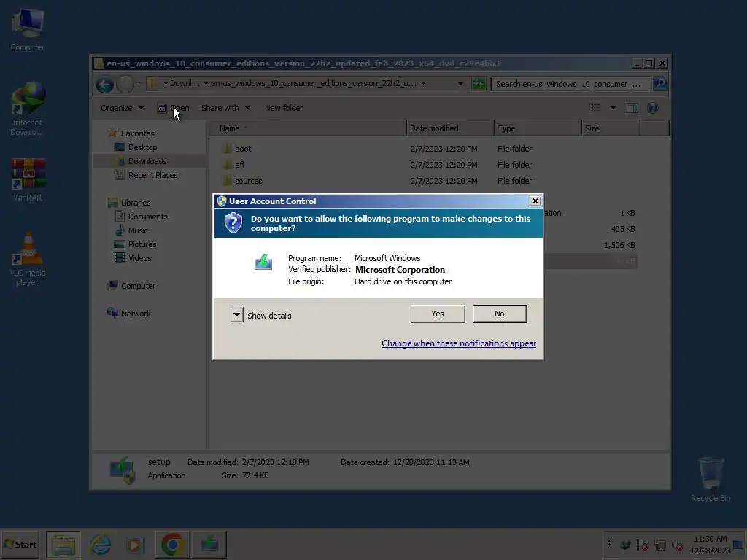747x560 pixels.
Task: Click the Action Center flag tray icon
Action: coord(642,544)
